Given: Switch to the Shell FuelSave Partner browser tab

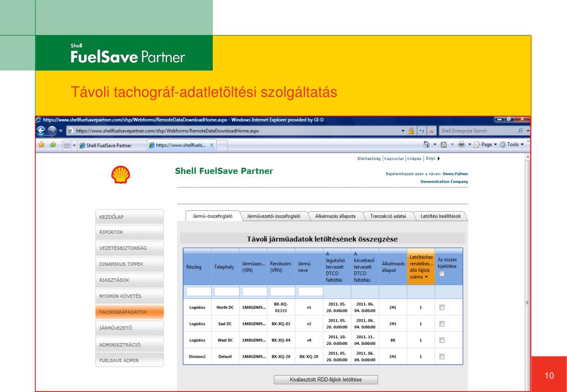Looking at the screenshot, I should click(x=112, y=145).
